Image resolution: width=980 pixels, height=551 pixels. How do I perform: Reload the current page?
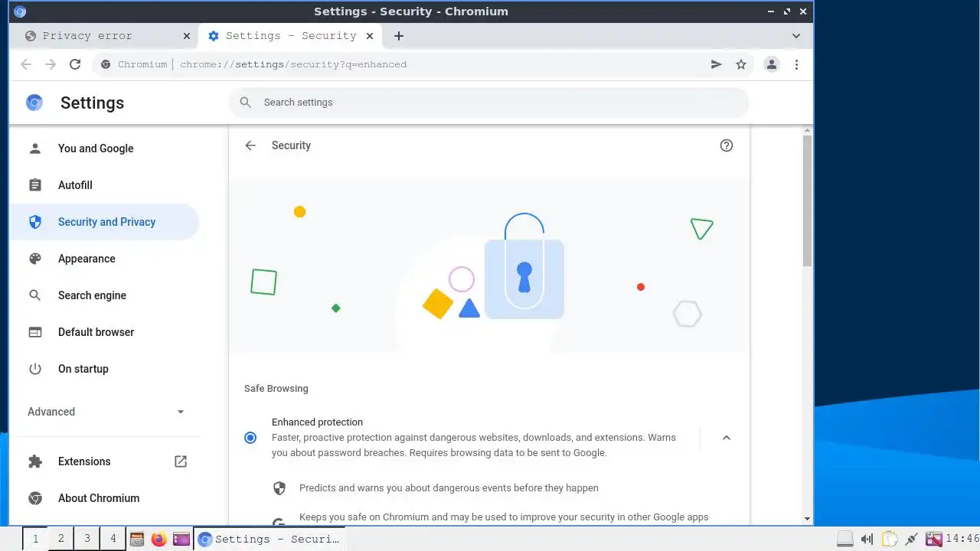[x=75, y=64]
